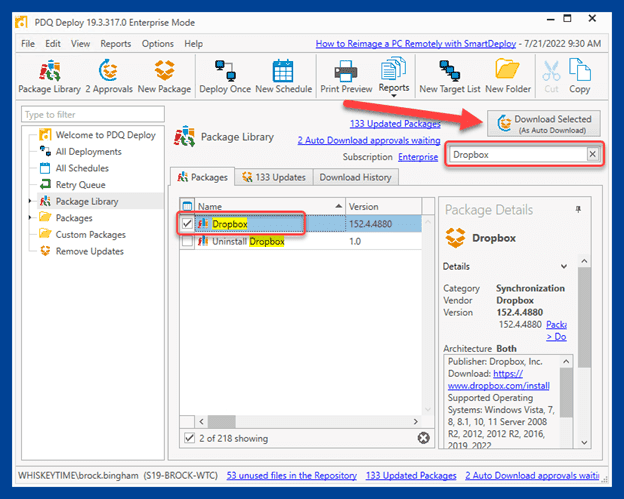Click 53 unused files in Repository link
This screenshot has height=499, width=624.
pos(291,476)
